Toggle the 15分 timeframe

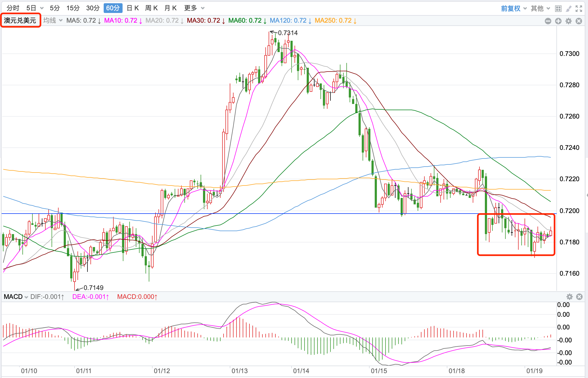[73, 8]
